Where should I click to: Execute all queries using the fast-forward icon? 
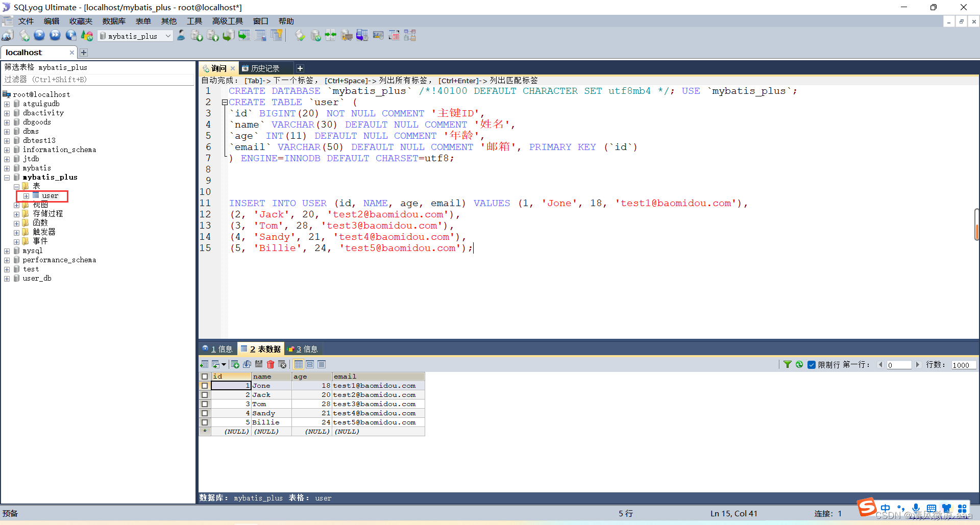[x=55, y=35]
